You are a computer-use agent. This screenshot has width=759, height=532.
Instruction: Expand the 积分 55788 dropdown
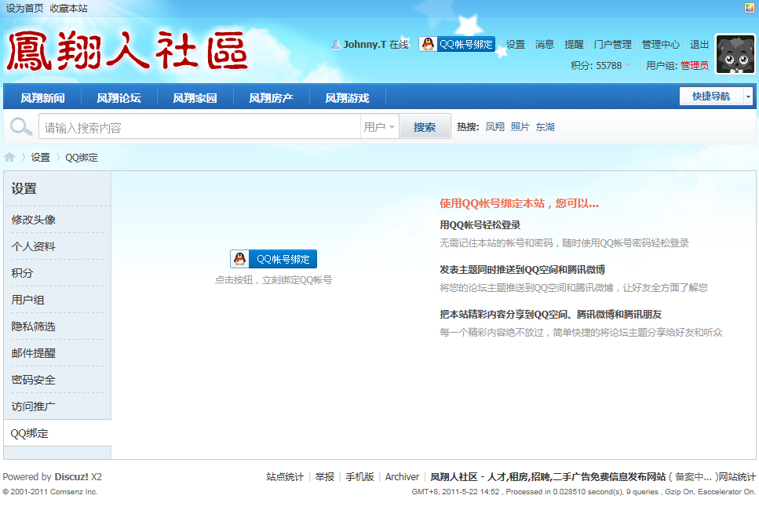[x=601, y=66]
